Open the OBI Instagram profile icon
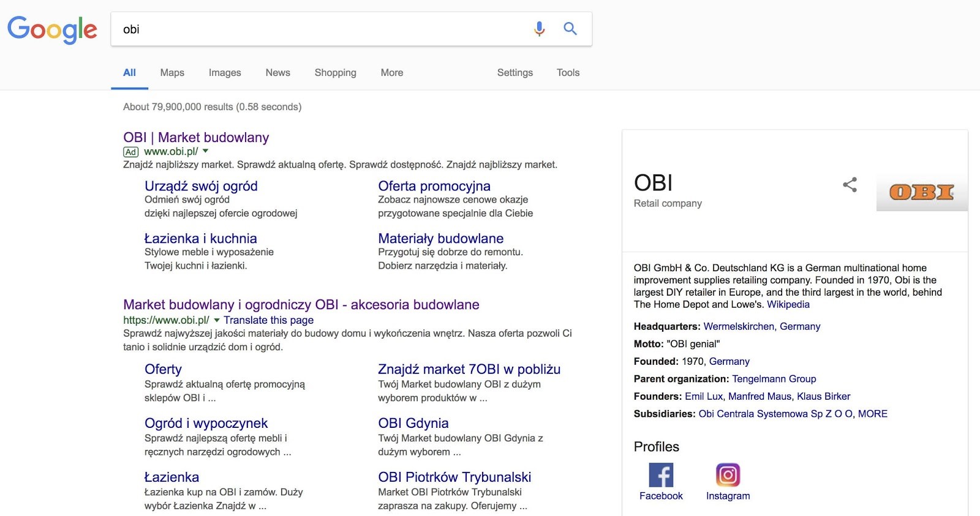The width and height of the screenshot is (980, 516). click(728, 475)
